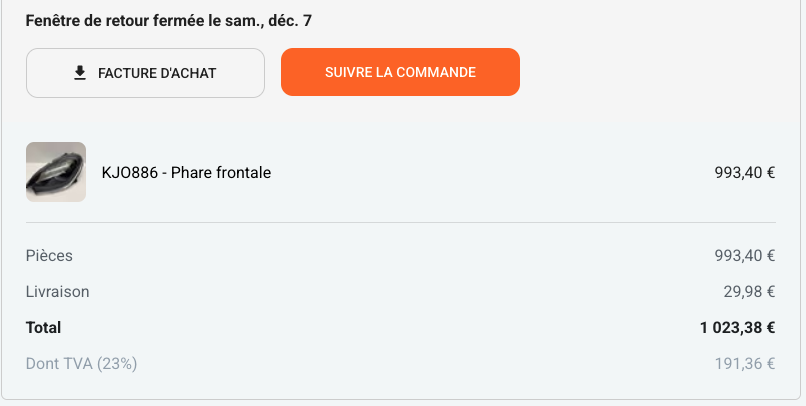Click the FACTURE D'ACHAT text label

[157, 73]
